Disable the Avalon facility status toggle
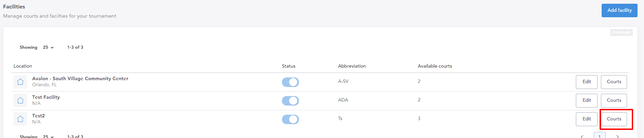The image size is (644, 138). 290,82
